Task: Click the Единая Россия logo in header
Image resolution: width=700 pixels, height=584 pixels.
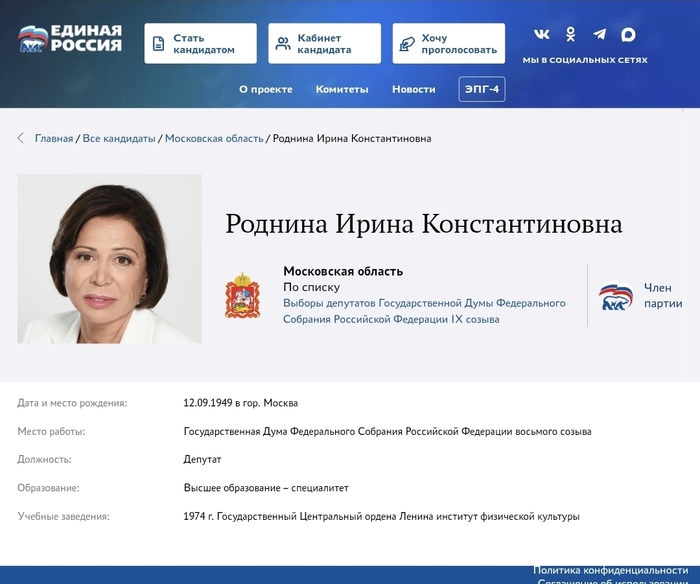Action: click(x=70, y=38)
